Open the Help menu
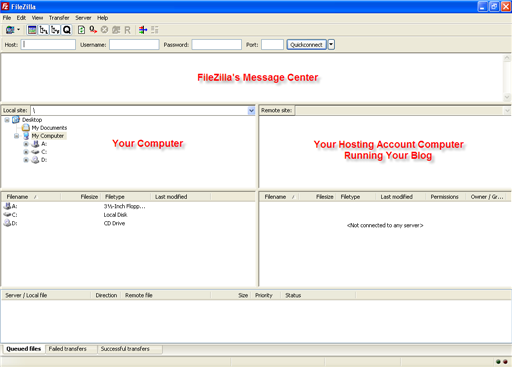512x367 pixels. point(102,18)
